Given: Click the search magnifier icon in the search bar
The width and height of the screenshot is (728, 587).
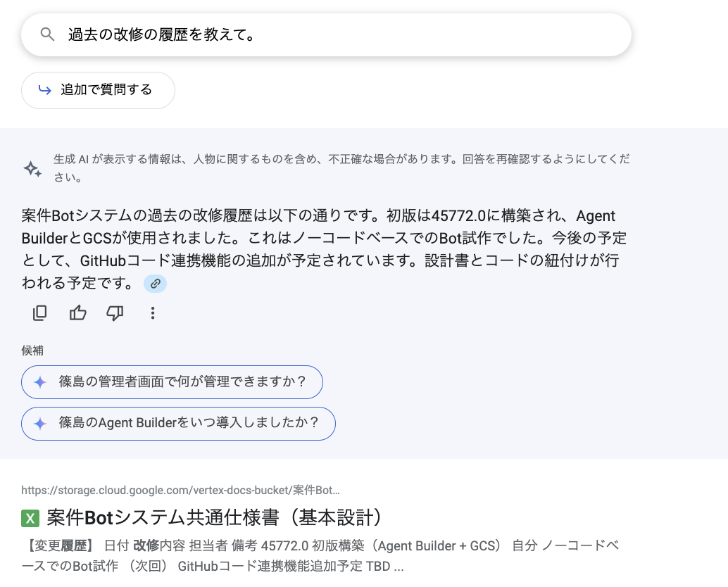Looking at the screenshot, I should tap(47, 34).
